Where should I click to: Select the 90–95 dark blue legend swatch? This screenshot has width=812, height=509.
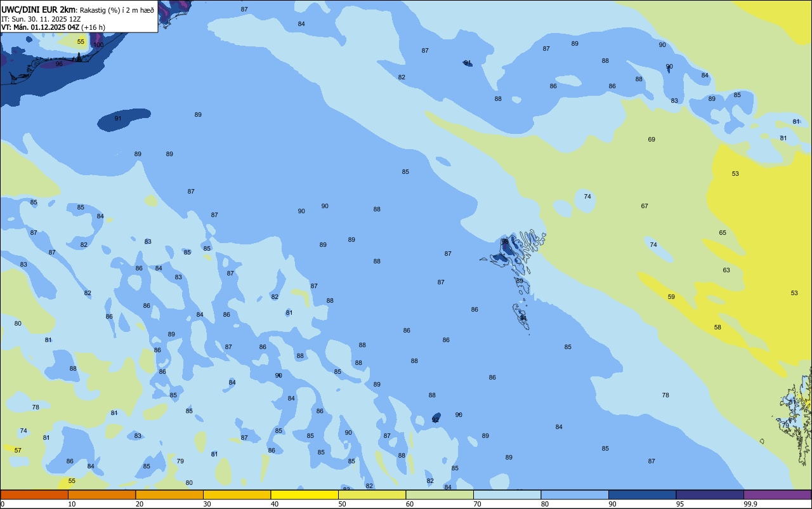(642, 494)
